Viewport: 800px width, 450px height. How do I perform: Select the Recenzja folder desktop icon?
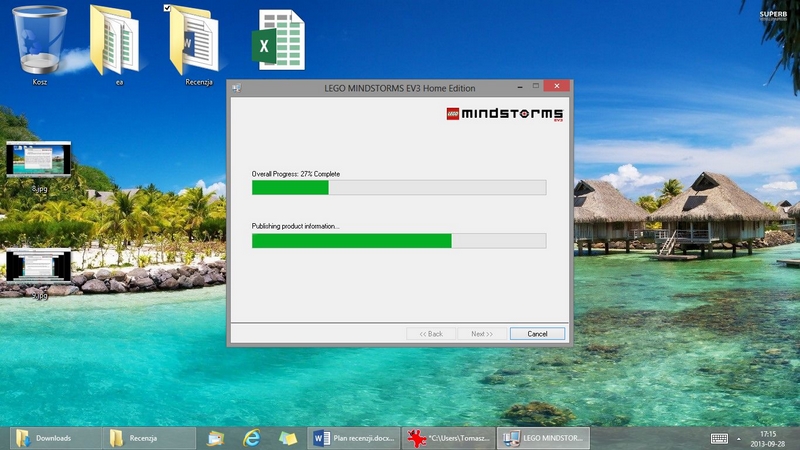tap(196, 45)
